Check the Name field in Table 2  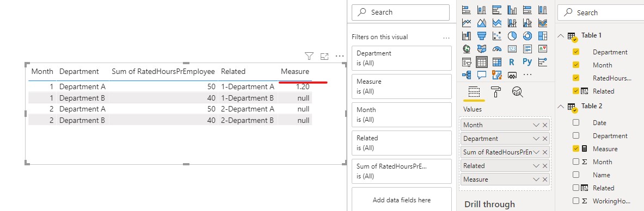575,175
